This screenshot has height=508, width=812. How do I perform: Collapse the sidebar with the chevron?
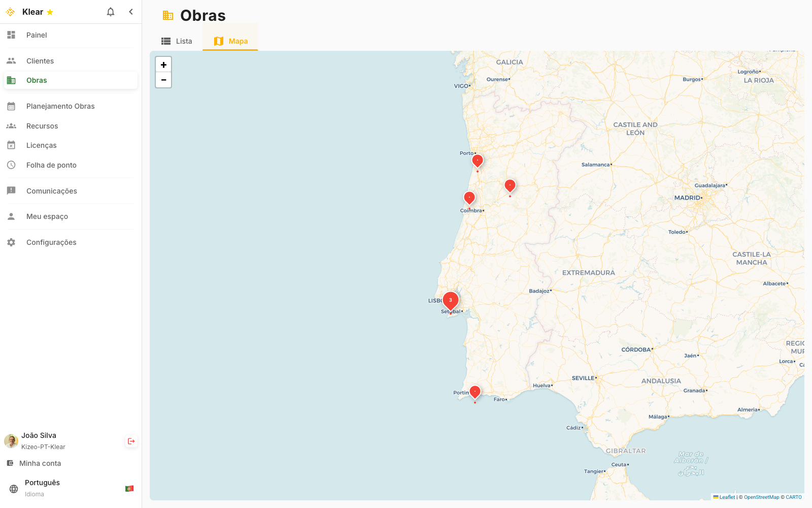pos(131,12)
